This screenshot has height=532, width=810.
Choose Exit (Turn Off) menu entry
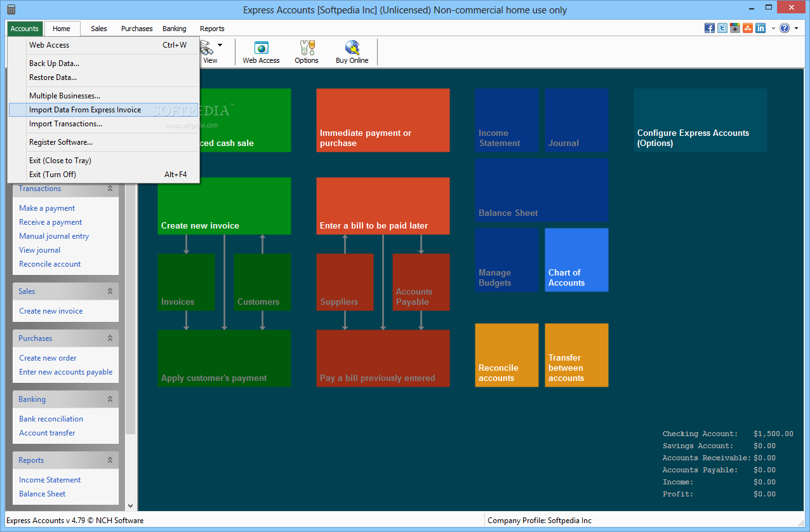[104, 175]
